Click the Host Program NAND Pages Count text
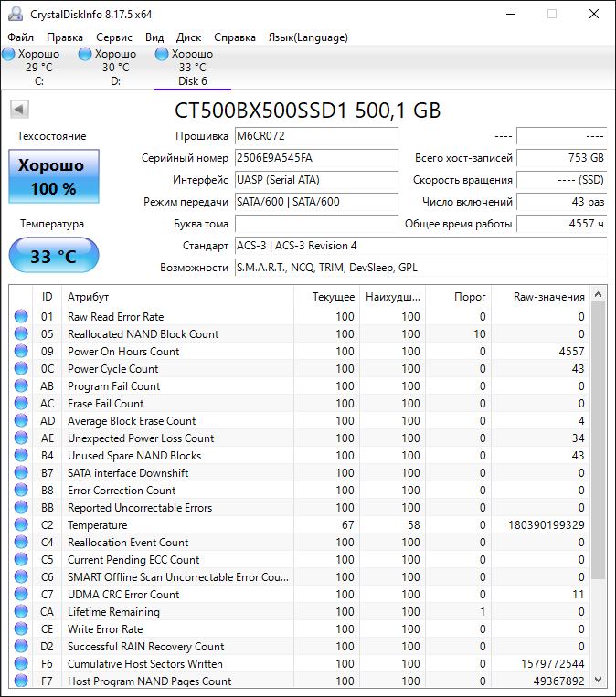This screenshot has height=697, width=616. pos(149,681)
